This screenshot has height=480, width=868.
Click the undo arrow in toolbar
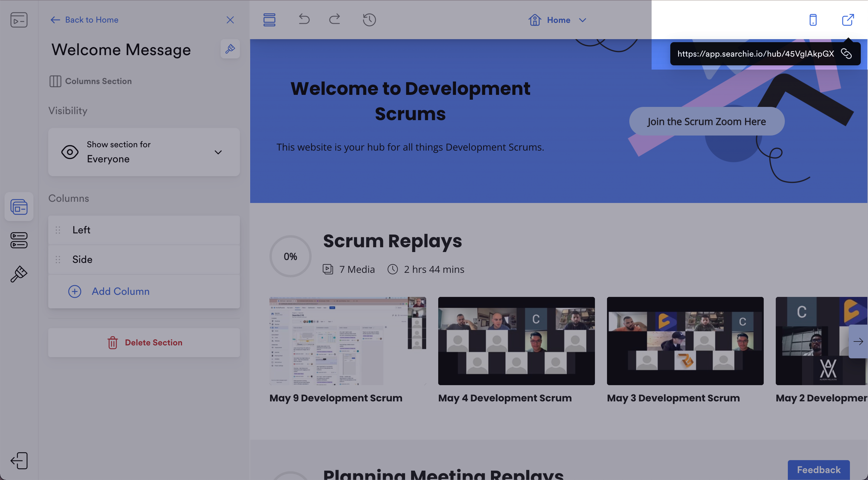pos(303,20)
